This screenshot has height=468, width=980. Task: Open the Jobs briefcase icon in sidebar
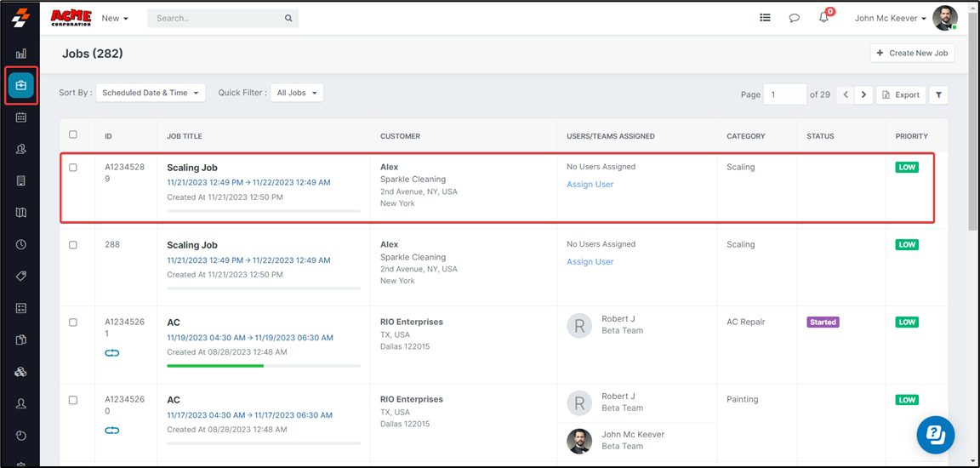[21, 86]
